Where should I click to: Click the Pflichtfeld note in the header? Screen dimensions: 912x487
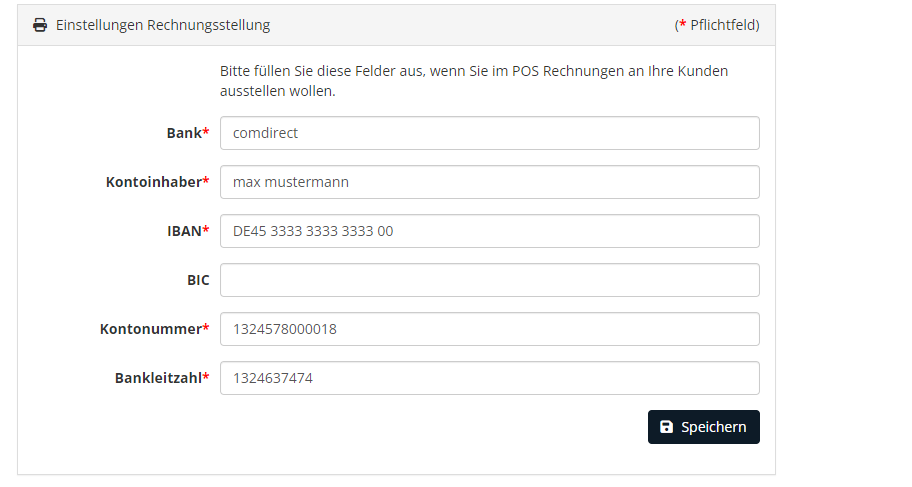(x=717, y=25)
